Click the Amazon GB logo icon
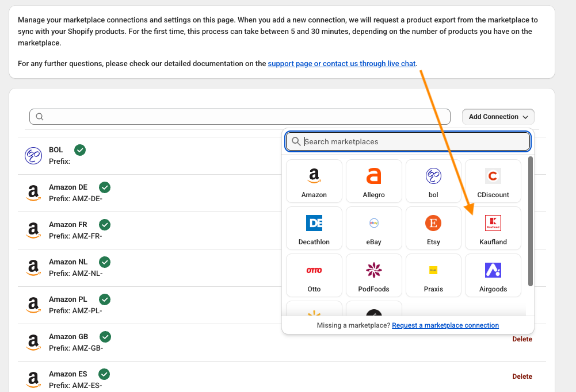 pos(33,343)
